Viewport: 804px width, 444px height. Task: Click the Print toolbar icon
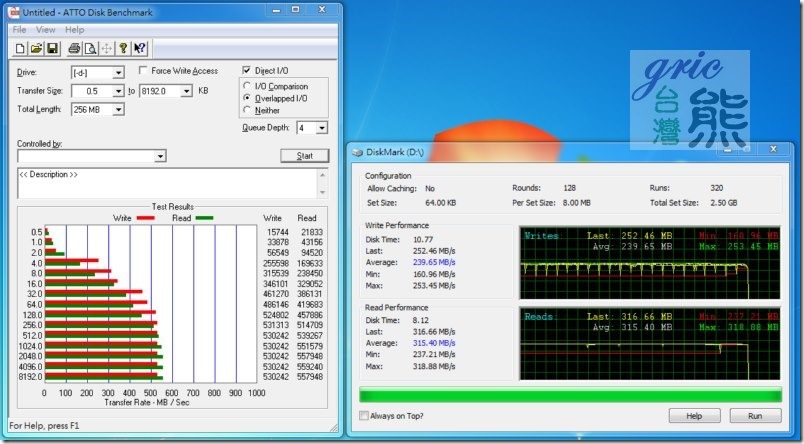74,48
